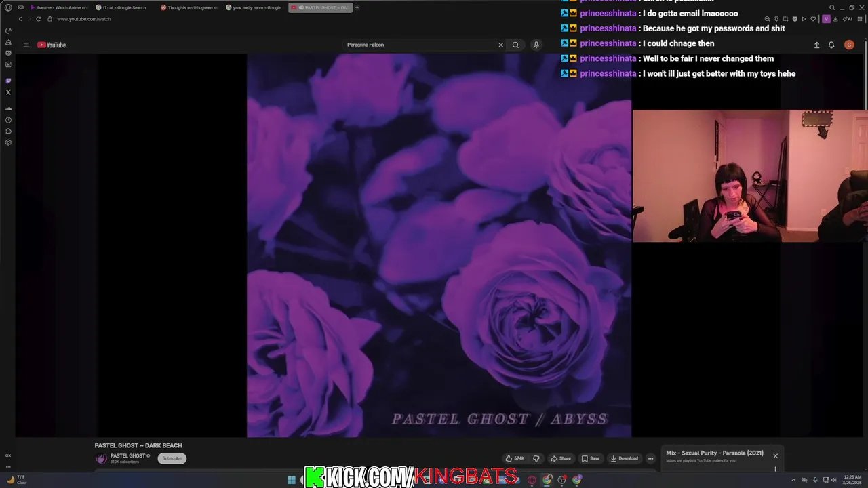Open the Workspaces icon beside the Opera logo
This screenshot has width=868, height=488.
point(21,7)
